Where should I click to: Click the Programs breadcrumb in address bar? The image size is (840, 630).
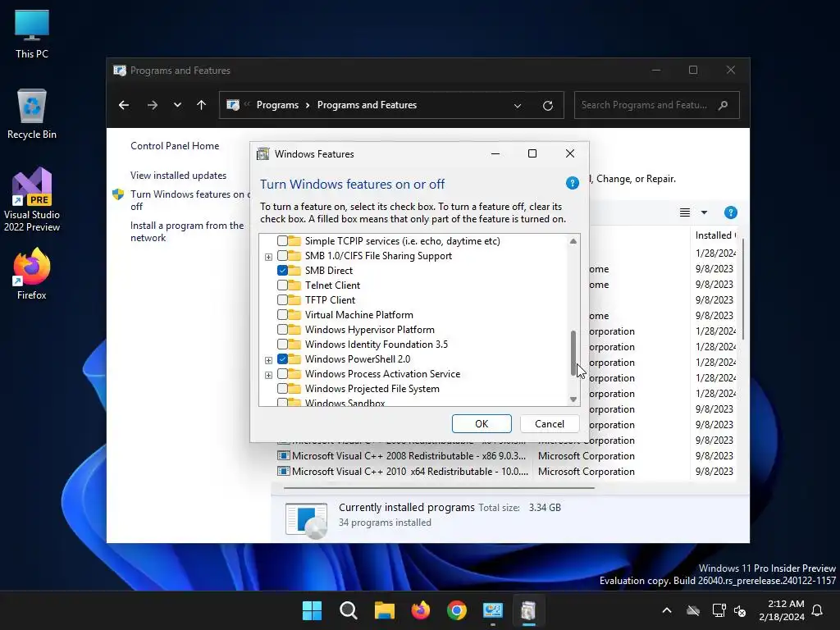[x=277, y=105]
